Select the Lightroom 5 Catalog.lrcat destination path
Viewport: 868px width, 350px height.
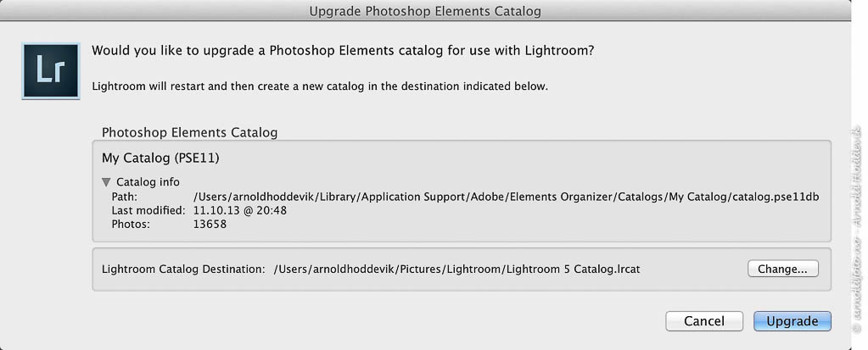pyautogui.click(x=457, y=269)
